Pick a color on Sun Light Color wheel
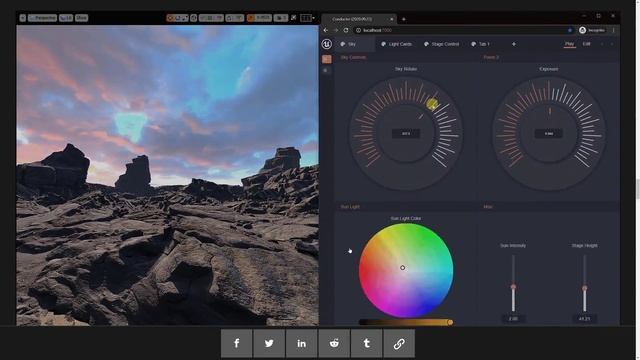 pyautogui.click(x=406, y=270)
